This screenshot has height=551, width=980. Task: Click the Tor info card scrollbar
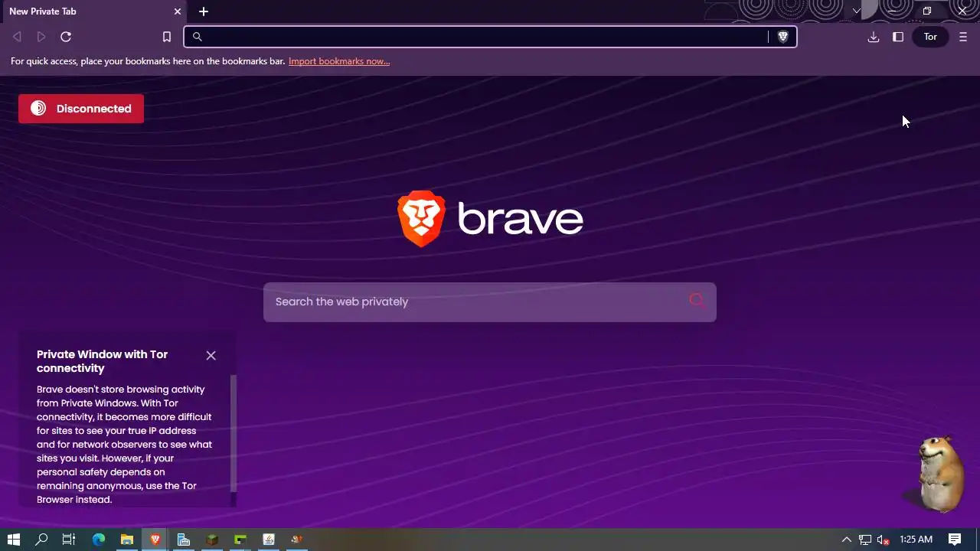(x=234, y=432)
